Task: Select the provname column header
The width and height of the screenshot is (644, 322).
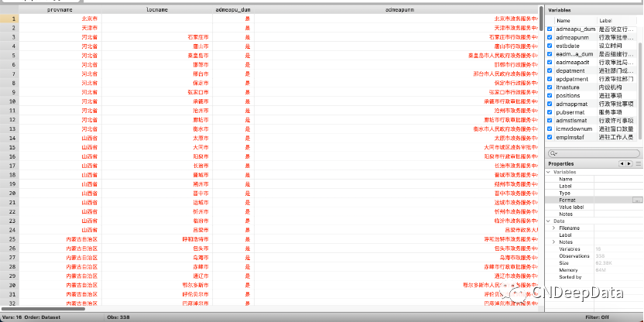Action: click(x=60, y=9)
